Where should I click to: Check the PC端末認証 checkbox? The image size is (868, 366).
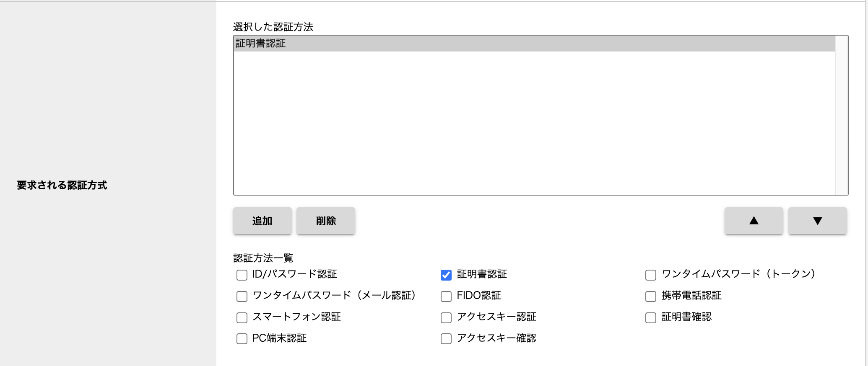242,339
